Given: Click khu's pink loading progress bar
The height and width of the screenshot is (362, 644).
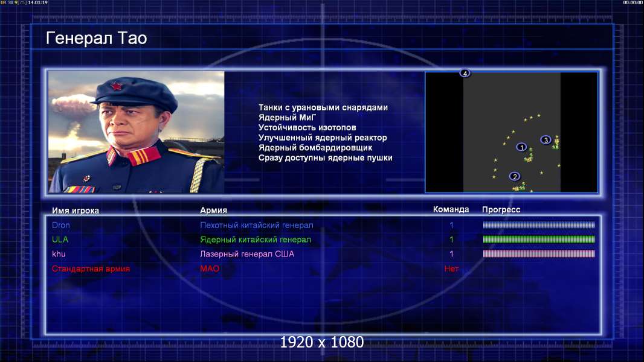Looking at the screenshot, I should click(x=539, y=253).
